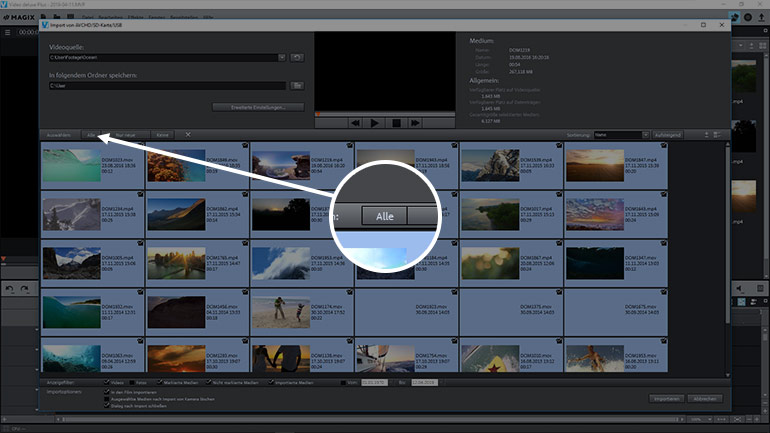Click redo arrow in main window
The height and width of the screenshot is (433, 770).
pos(25,289)
